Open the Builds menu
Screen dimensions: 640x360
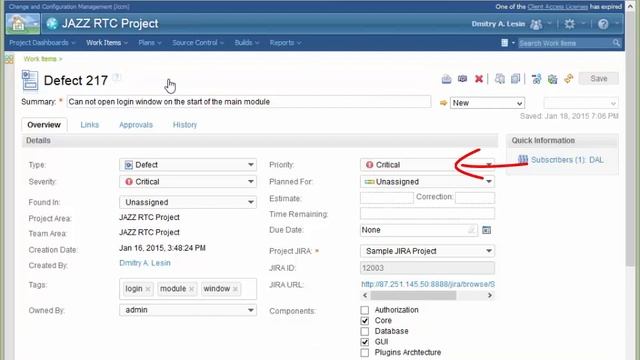click(x=247, y=43)
